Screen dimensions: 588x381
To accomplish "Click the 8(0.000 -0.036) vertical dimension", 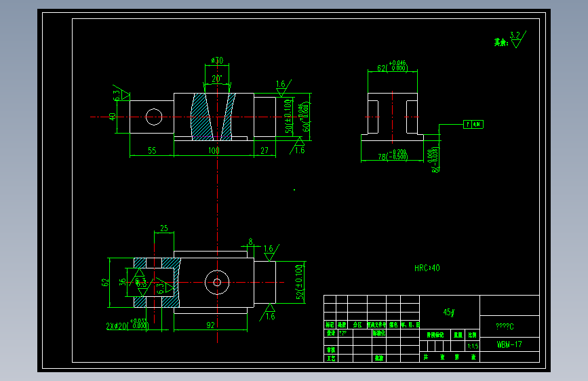I will point(434,160).
